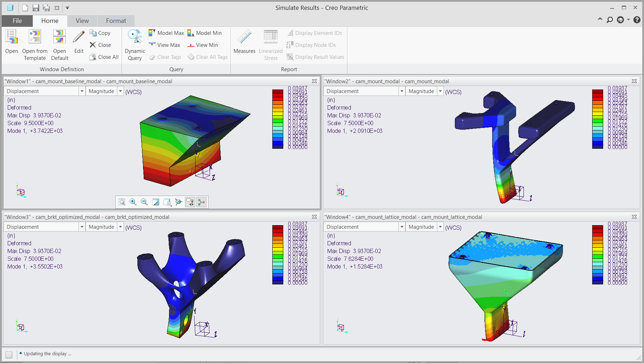
Task: Click the red top swatch in Window3 legend
Action: point(278,227)
